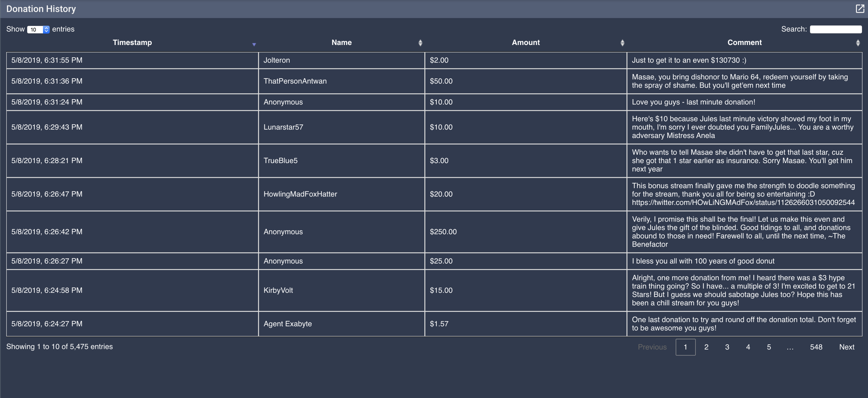Sort table by Name header

pos(341,43)
